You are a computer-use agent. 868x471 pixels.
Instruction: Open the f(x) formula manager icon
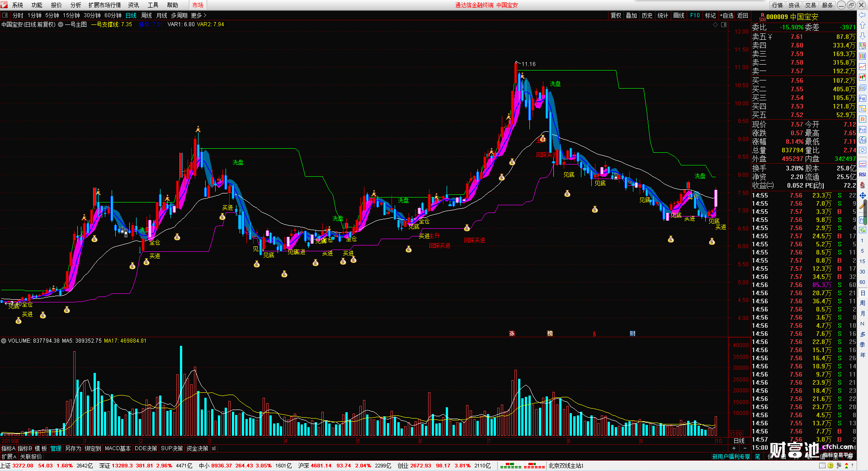863,140
